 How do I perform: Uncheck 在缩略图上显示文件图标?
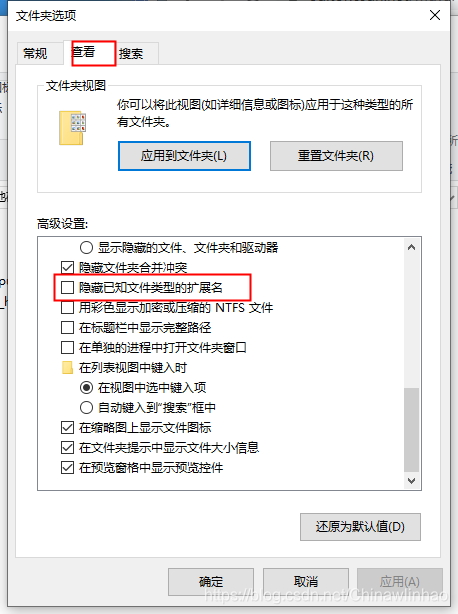(x=67, y=427)
